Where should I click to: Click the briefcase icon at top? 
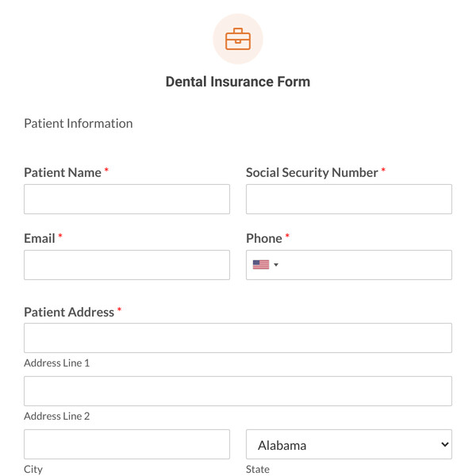point(238,39)
